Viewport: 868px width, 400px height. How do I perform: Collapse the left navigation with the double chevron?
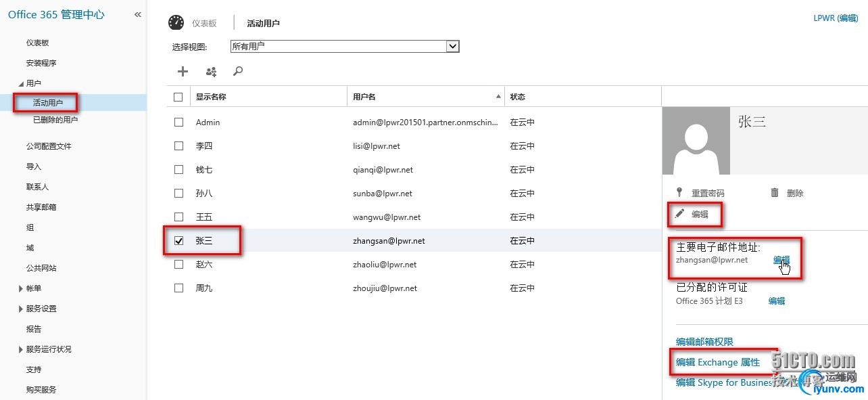(137, 14)
